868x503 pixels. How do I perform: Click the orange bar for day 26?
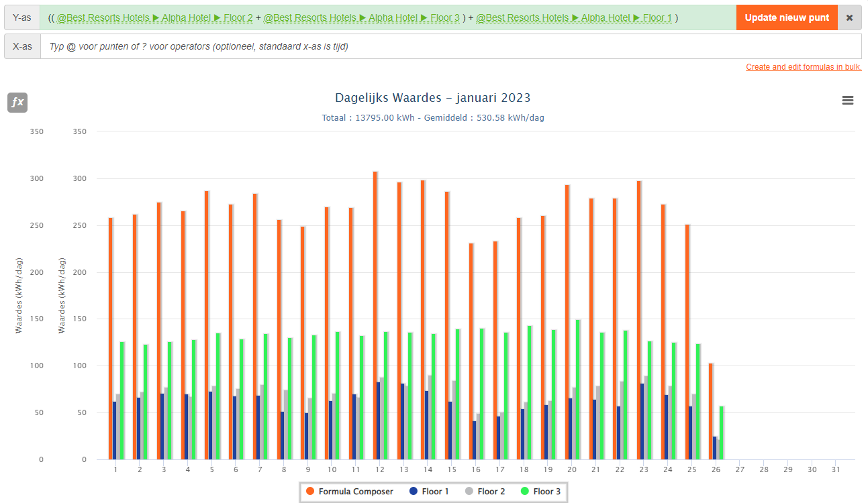[x=710, y=412]
